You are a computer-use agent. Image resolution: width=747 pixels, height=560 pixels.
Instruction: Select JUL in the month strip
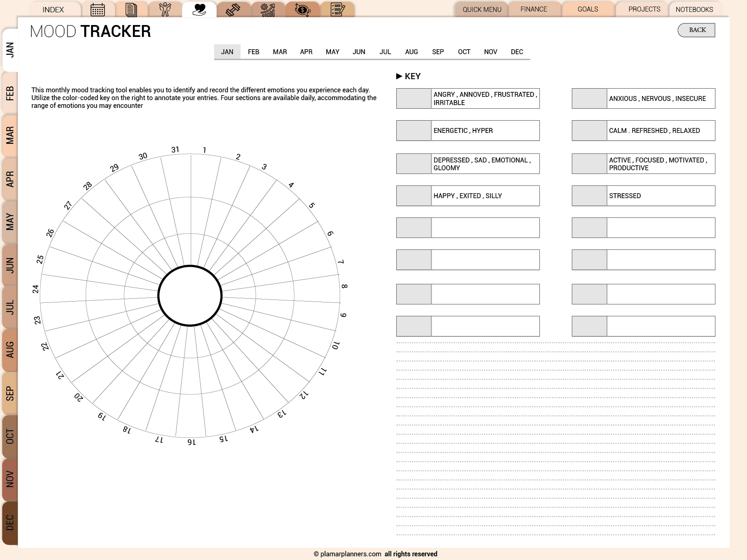coord(385,52)
